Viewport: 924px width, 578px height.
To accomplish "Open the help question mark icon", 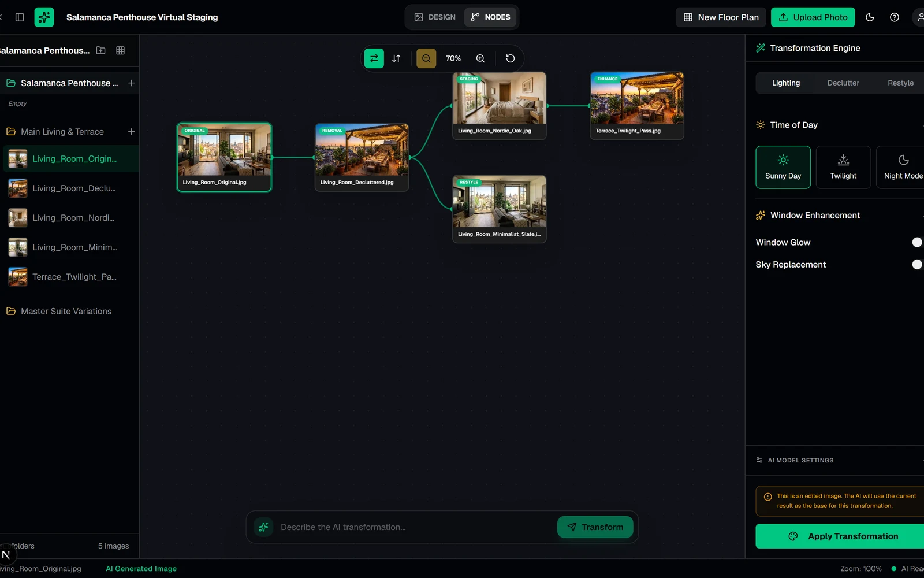I will click(895, 17).
